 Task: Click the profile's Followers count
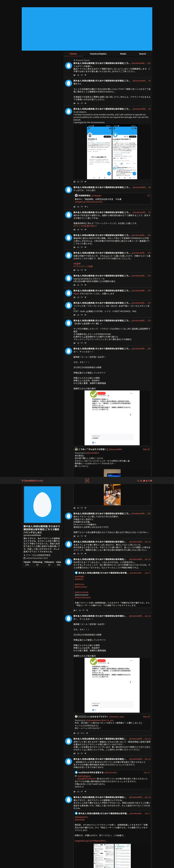[49, 563]
